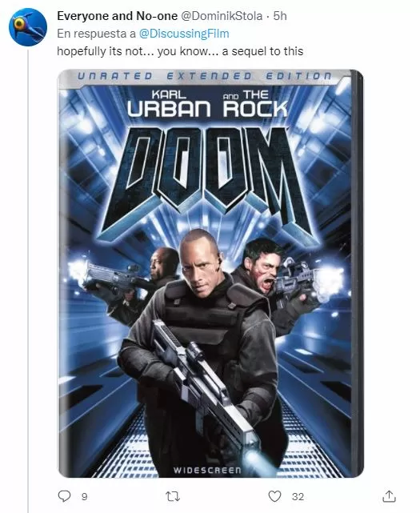
Task: Open the DOOM DVD cover image
Action: pos(210,274)
